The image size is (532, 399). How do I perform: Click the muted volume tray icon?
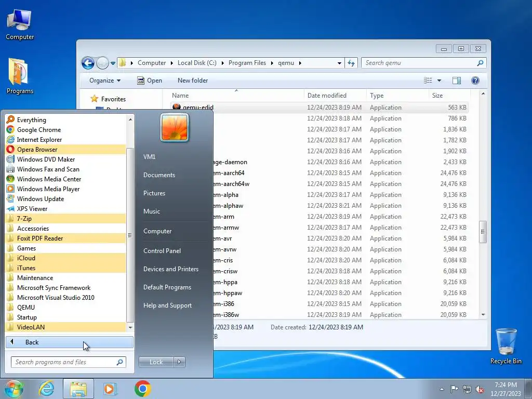point(480,390)
